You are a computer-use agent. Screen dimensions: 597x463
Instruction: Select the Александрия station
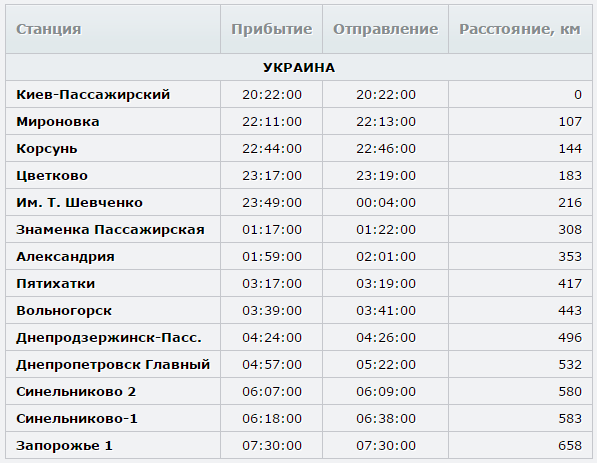click(x=65, y=257)
